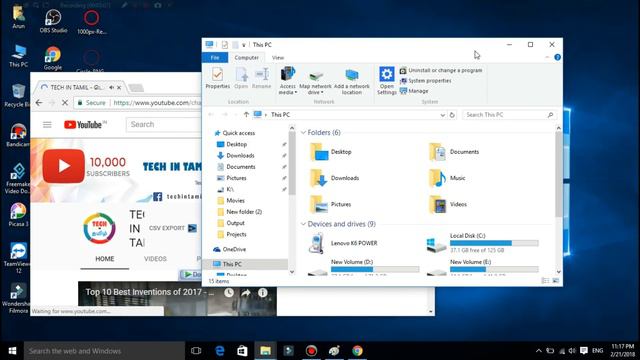The width and height of the screenshot is (640, 360).
Task: Collapse the Folders (6) group
Action: [x=303, y=133]
